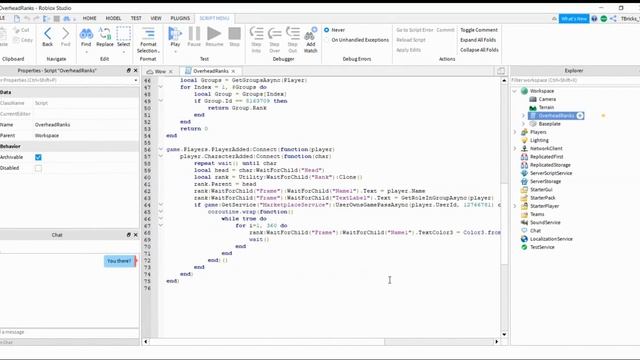Click the Stop test control
This screenshot has height=360, width=640.
coord(234,34)
